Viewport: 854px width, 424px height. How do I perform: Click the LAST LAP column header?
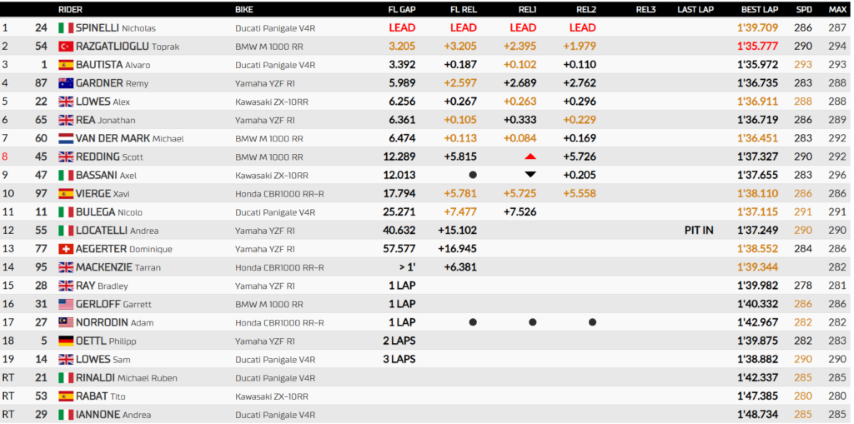click(696, 9)
